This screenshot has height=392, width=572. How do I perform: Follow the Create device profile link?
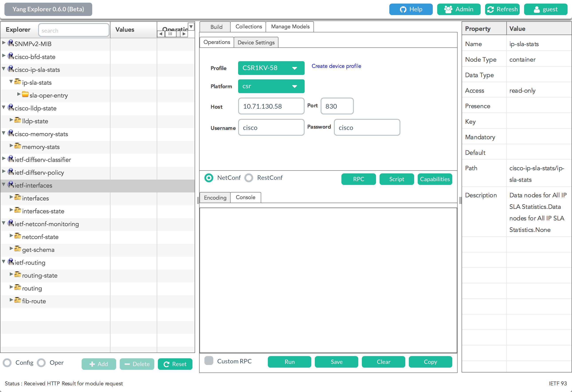pyautogui.click(x=336, y=66)
